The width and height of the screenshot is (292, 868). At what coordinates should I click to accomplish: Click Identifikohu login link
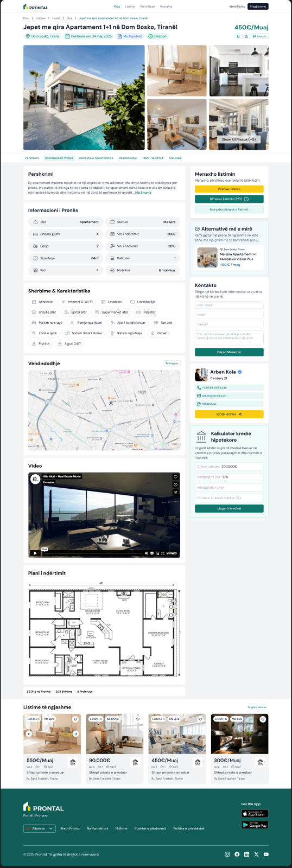(237, 7)
